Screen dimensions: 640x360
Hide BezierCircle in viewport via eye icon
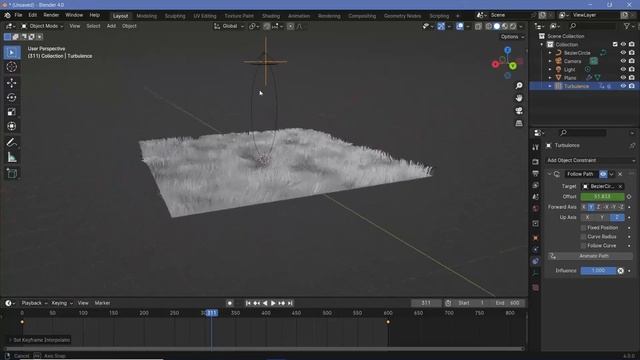pyautogui.click(x=623, y=53)
